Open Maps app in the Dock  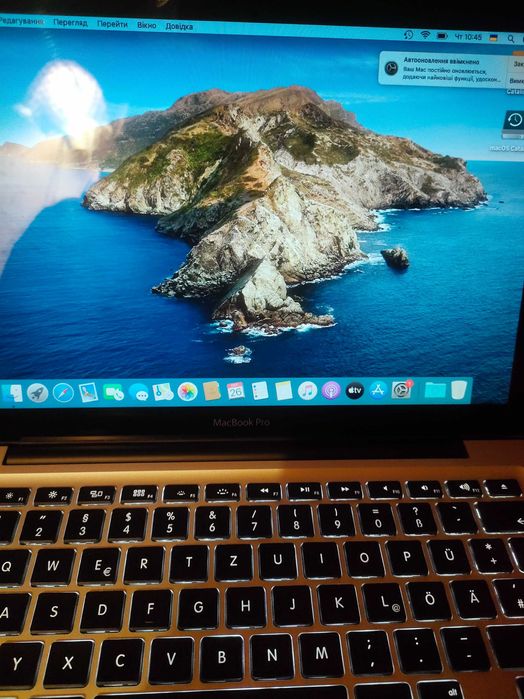coord(163,392)
